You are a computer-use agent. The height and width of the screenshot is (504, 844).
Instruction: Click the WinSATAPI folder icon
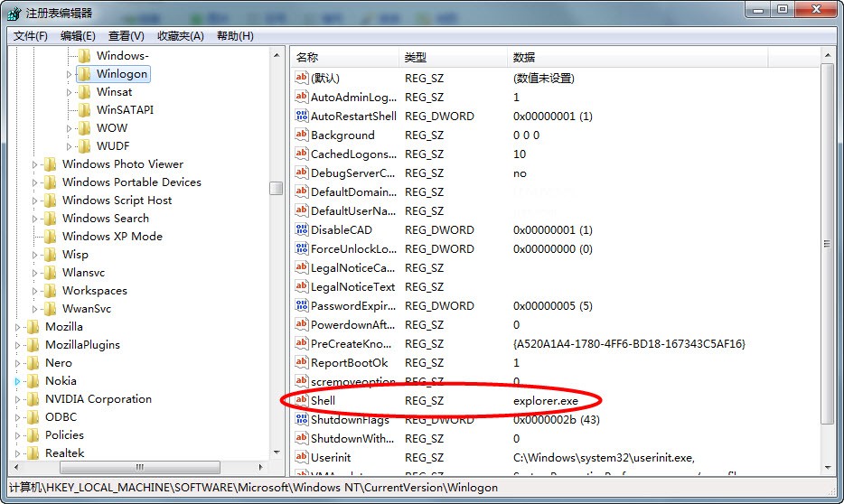85,110
